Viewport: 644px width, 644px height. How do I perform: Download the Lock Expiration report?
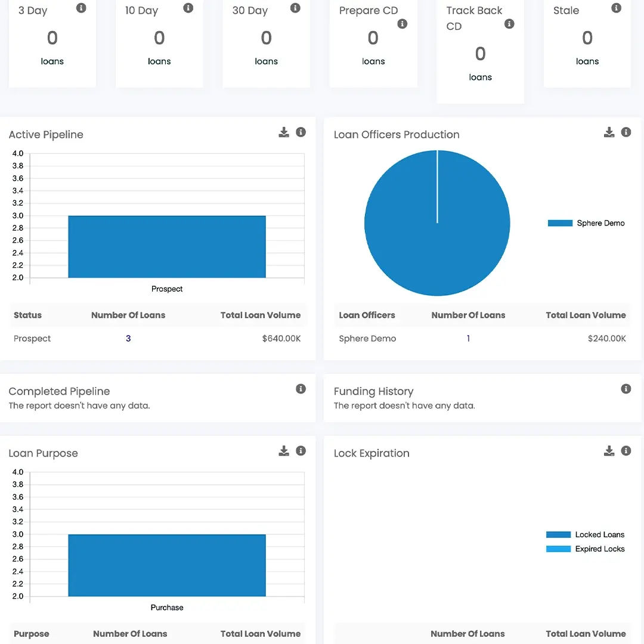coord(609,451)
